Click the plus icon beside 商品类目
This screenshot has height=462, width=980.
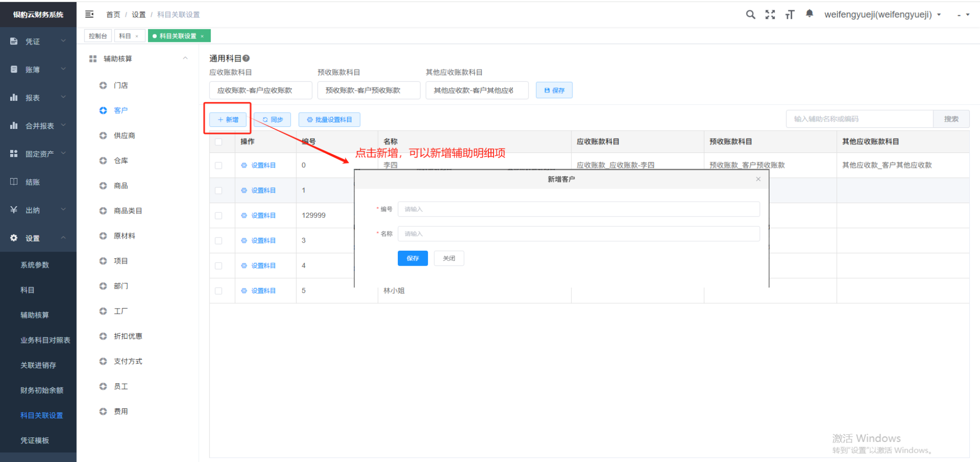(103, 211)
